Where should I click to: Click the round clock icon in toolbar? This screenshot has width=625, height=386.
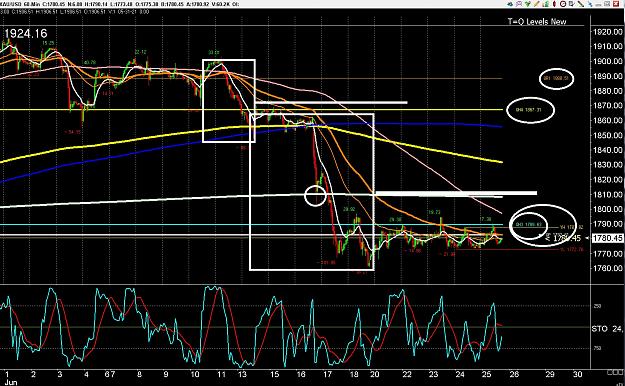[x=563, y=4]
